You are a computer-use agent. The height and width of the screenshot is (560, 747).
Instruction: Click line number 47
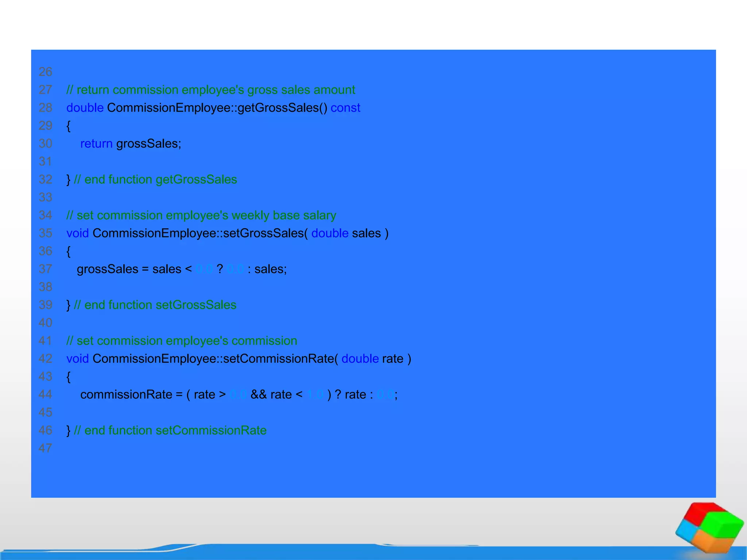(46, 448)
